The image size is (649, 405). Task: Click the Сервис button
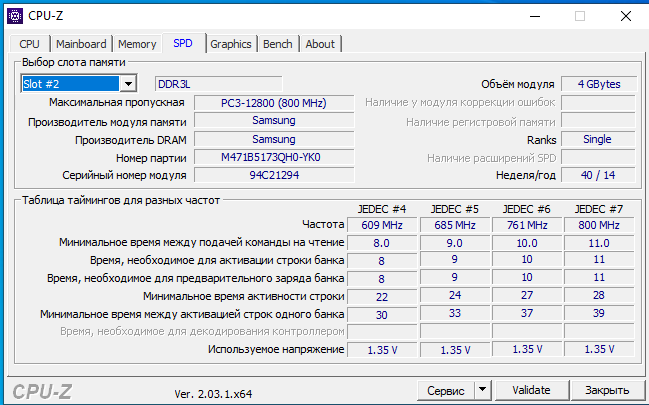(445, 389)
